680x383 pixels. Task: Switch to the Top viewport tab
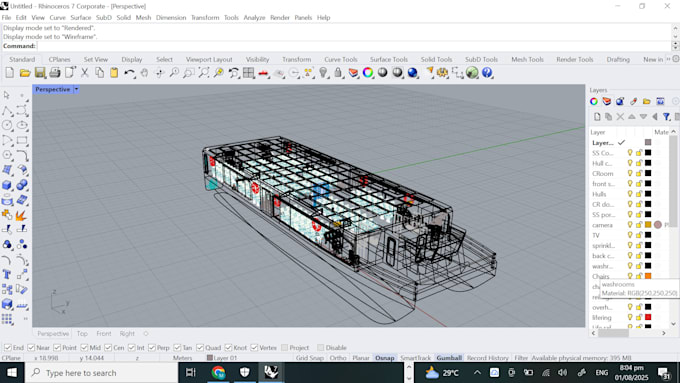point(82,334)
